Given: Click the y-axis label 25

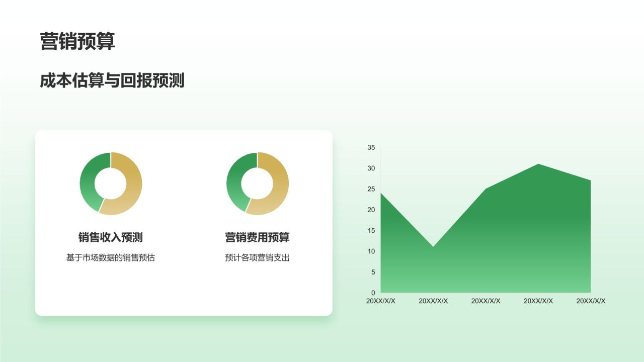Looking at the screenshot, I should (371, 189).
